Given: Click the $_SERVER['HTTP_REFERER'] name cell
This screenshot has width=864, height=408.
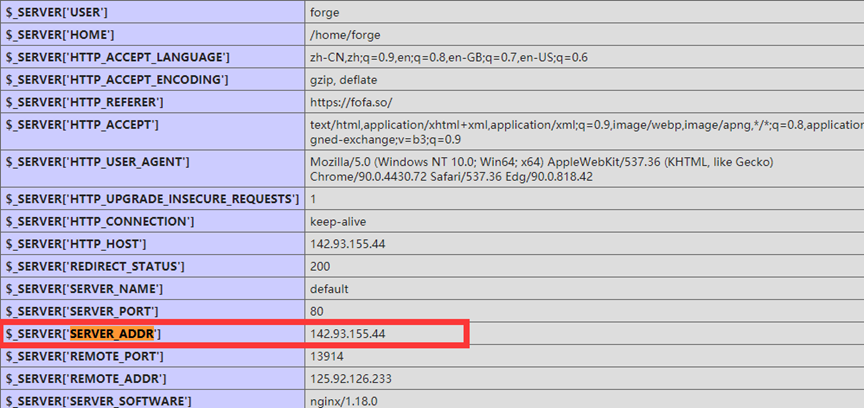Looking at the screenshot, I should click(x=85, y=102).
